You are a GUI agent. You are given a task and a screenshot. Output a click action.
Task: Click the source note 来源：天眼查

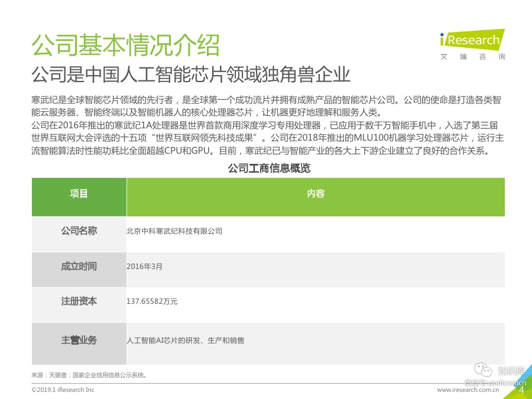[89, 375]
